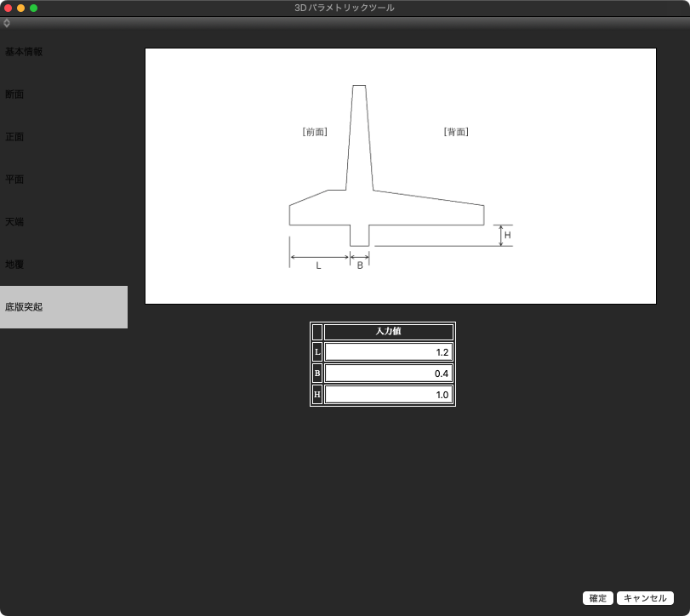The height and width of the screenshot is (616, 690).
Task: Zoom the window with the green button
Action: [x=34, y=8]
